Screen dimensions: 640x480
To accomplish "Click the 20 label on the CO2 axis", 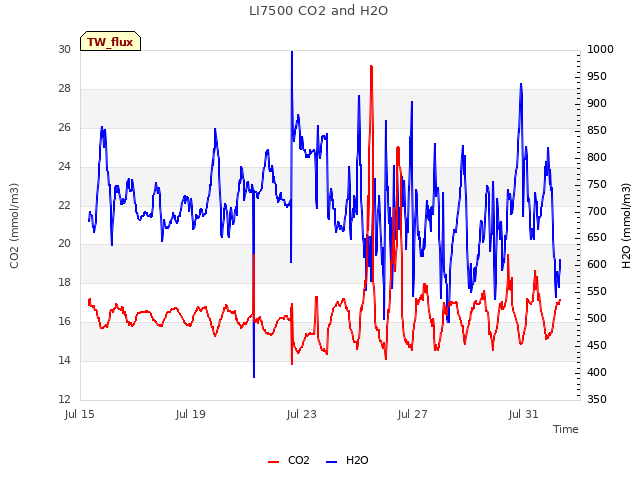I will click(x=64, y=244).
